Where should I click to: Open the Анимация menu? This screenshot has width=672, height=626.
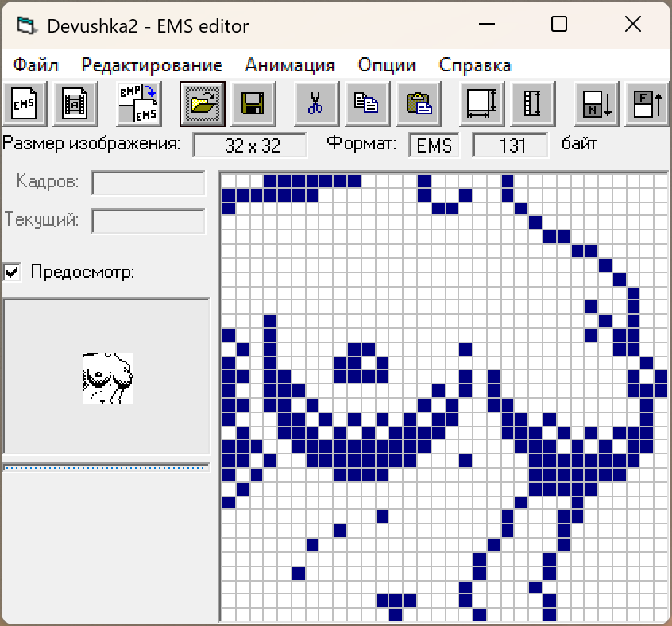pyautogui.click(x=290, y=66)
